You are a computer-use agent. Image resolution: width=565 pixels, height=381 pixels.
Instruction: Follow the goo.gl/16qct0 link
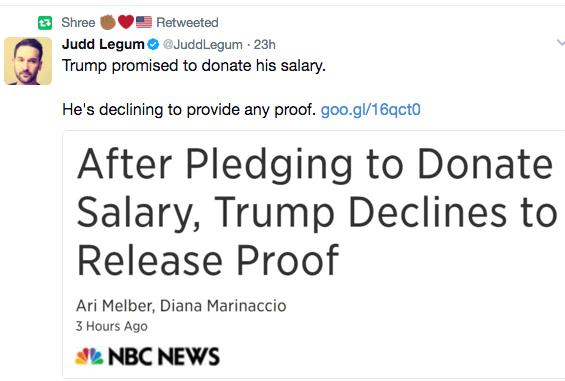coord(370,110)
